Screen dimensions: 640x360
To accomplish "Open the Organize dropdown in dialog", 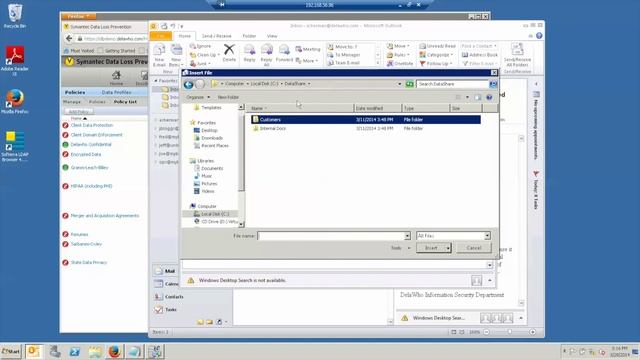I will [x=198, y=97].
